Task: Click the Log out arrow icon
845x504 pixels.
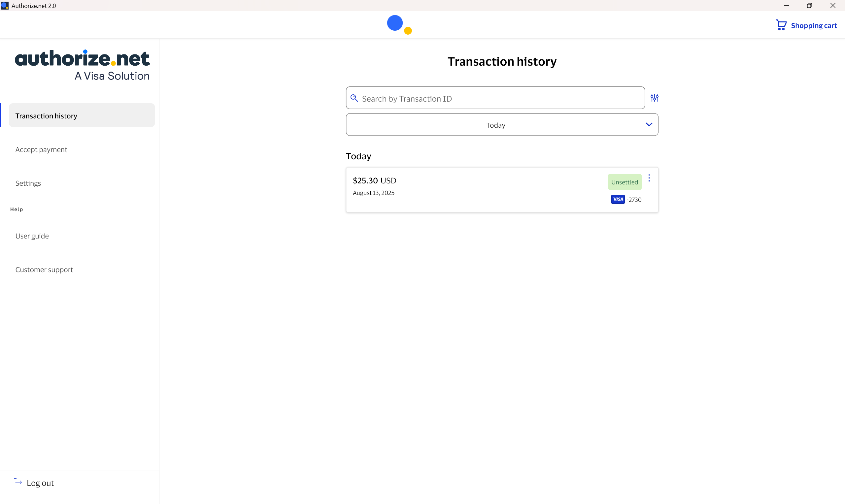Action: tap(18, 482)
